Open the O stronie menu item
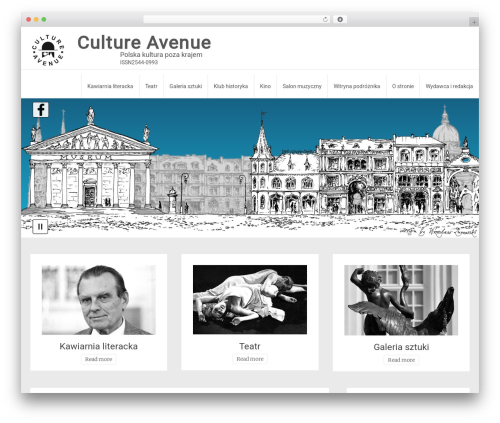 pyautogui.click(x=403, y=86)
